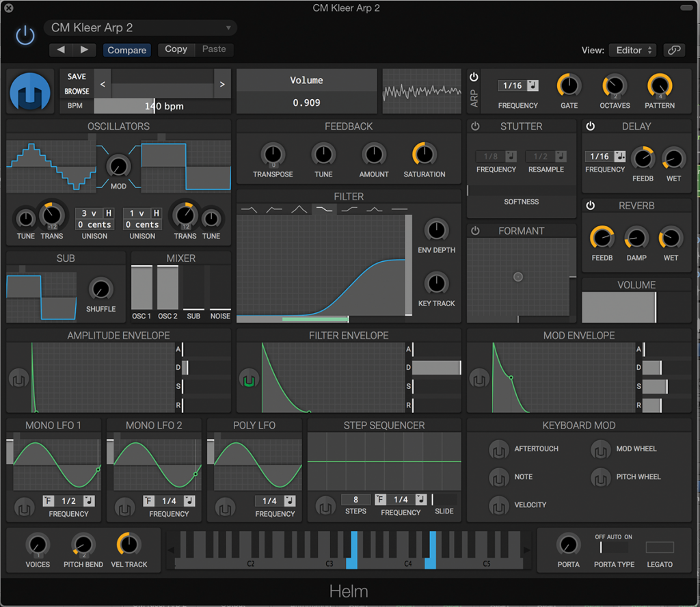Image resolution: width=700 pixels, height=607 pixels.
Task: Select the Amplitude Envelope modulation source icon
Action: (x=18, y=380)
